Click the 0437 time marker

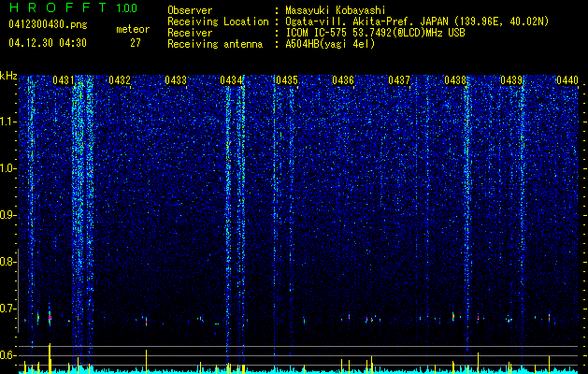point(399,80)
